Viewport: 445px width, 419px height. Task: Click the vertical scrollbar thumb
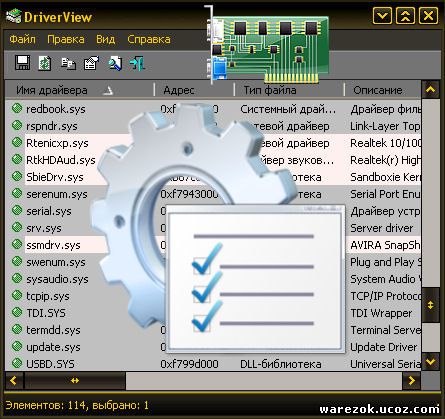431,305
